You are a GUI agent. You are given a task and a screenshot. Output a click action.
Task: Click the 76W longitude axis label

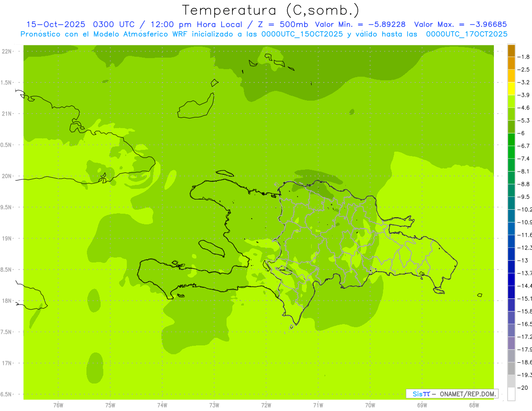click(x=58, y=405)
